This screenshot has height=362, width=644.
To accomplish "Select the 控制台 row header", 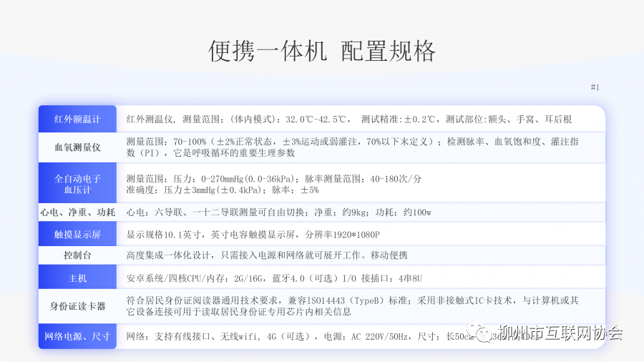I will click(77, 255).
